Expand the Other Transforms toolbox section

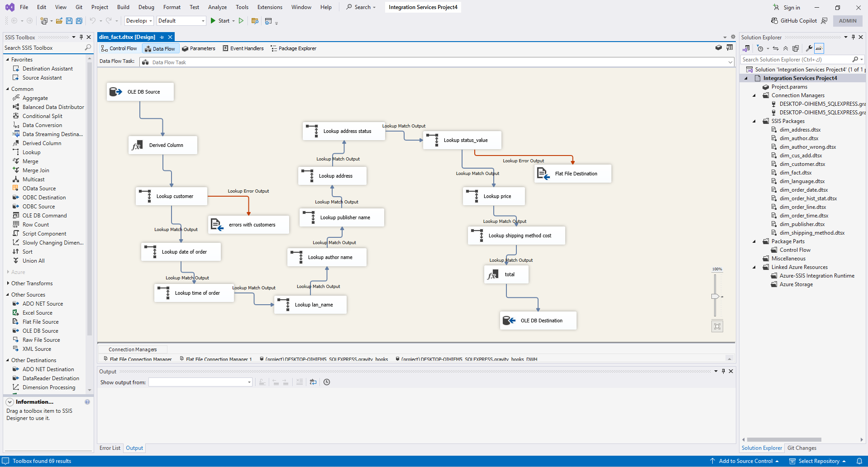(8, 283)
